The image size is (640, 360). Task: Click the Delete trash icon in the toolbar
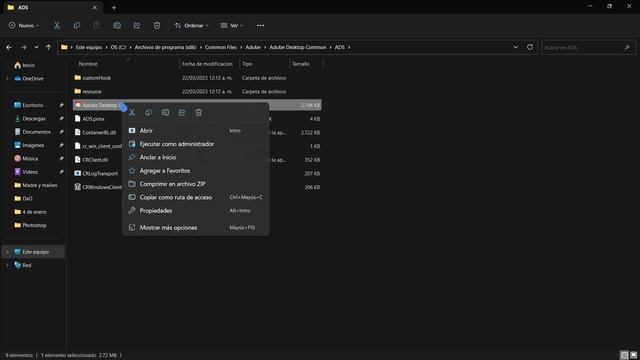pyautogui.click(x=157, y=25)
